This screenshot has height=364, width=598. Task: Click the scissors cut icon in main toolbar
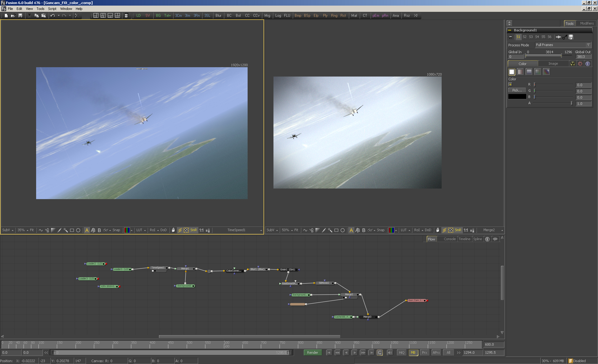(x=29, y=16)
